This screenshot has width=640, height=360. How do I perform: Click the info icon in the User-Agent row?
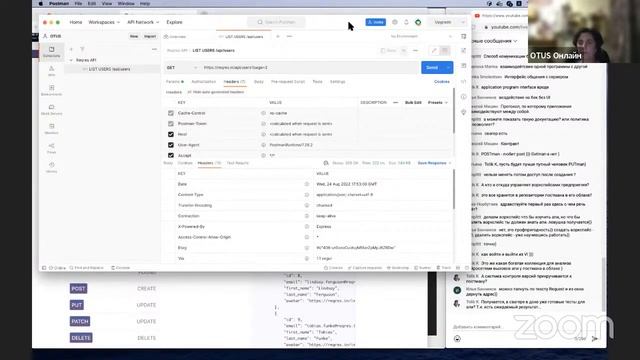263,145
